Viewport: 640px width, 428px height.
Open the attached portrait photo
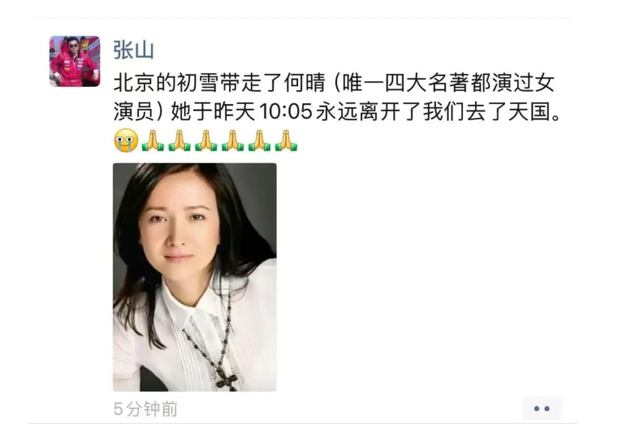(195, 277)
